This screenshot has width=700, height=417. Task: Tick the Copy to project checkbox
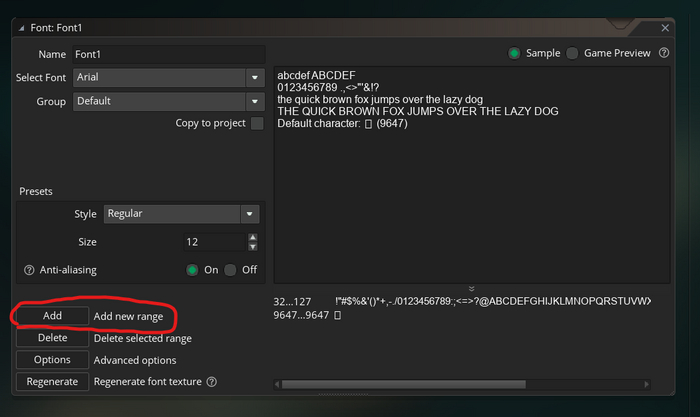tap(257, 123)
